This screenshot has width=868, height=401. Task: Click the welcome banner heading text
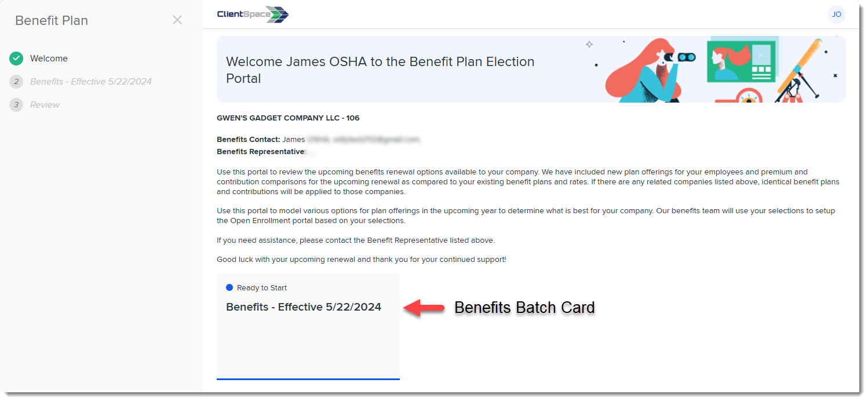pyautogui.click(x=380, y=70)
